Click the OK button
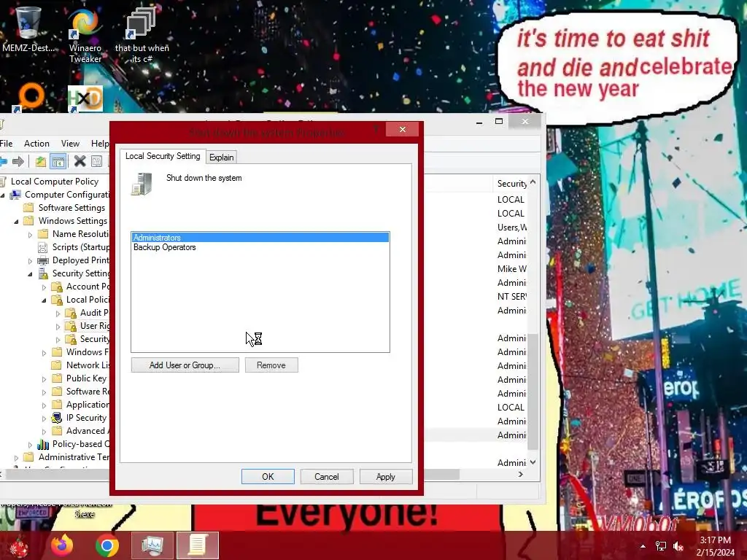The height and width of the screenshot is (560, 747). (x=268, y=477)
